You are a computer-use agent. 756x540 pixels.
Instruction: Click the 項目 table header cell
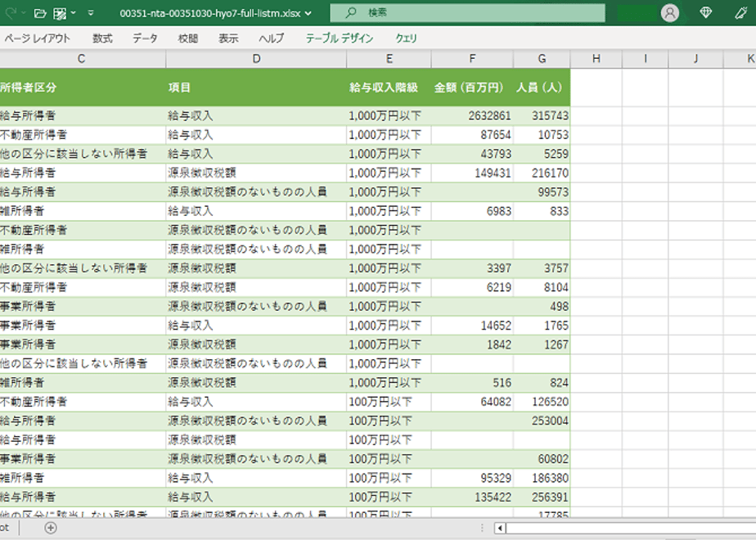[x=257, y=88]
